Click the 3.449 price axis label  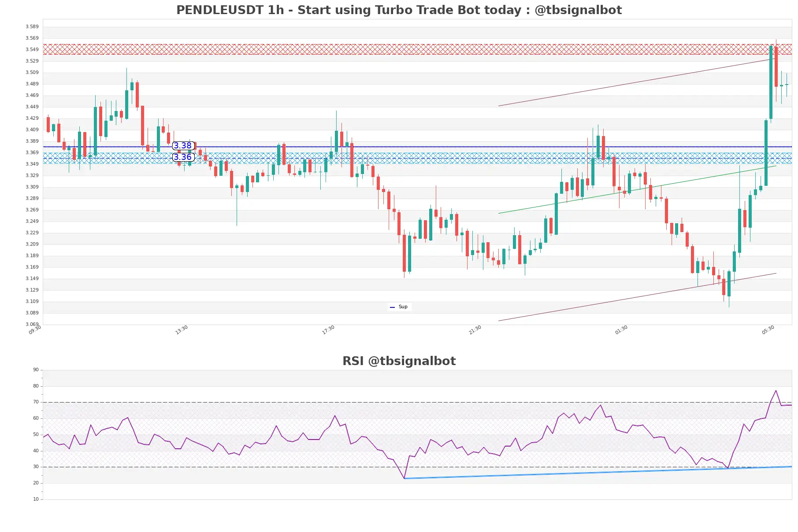tap(32, 107)
